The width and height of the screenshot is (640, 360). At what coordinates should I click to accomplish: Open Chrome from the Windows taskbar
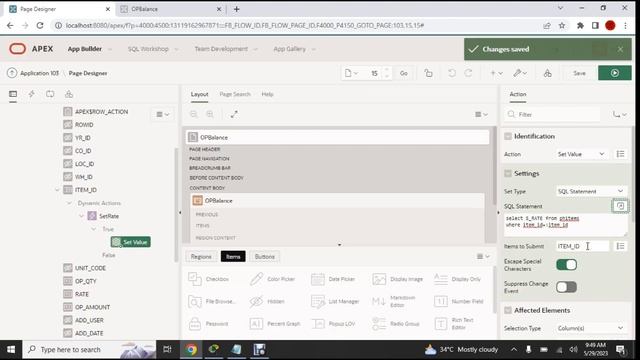click(191, 349)
